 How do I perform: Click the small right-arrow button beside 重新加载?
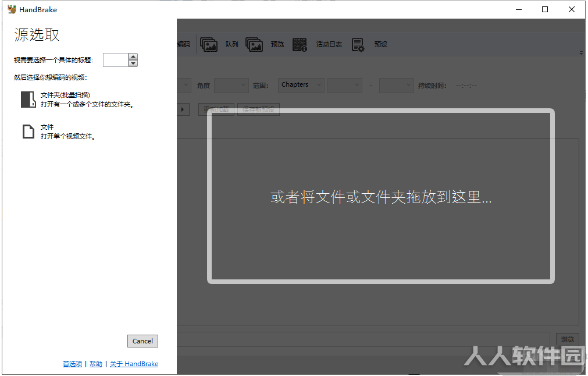pyautogui.click(x=183, y=109)
